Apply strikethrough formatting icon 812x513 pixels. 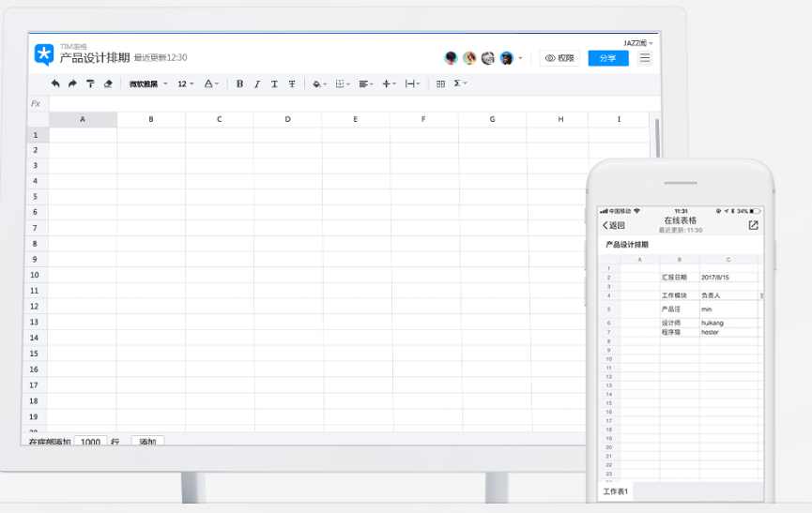pos(292,83)
